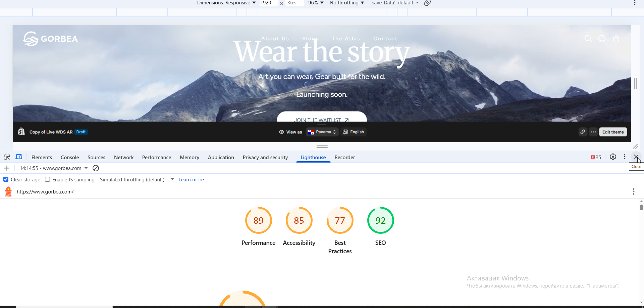Switch to the Elements tab
This screenshot has width=644, height=308.
[42, 158]
